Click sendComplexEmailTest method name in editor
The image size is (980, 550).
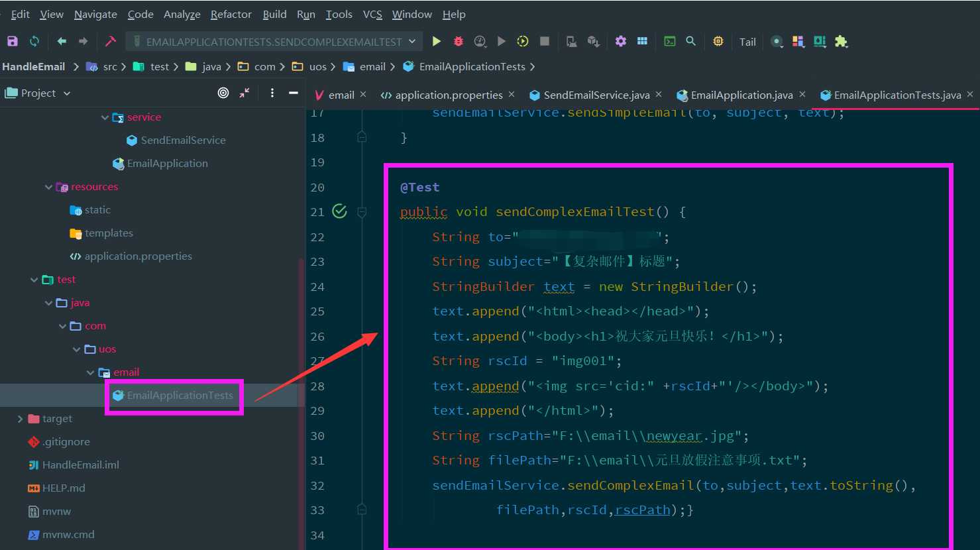click(575, 212)
